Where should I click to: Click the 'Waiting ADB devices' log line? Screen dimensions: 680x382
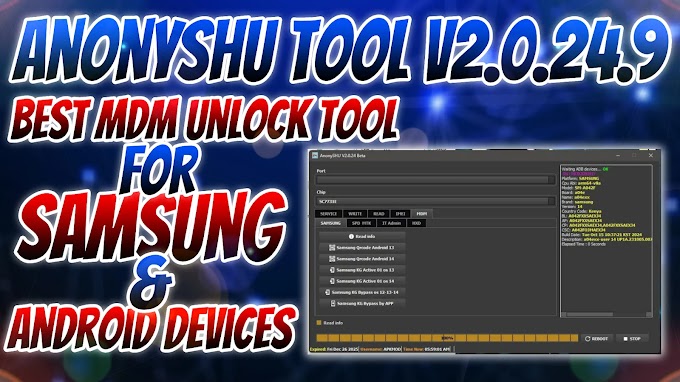pyautogui.click(x=585, y=169)
